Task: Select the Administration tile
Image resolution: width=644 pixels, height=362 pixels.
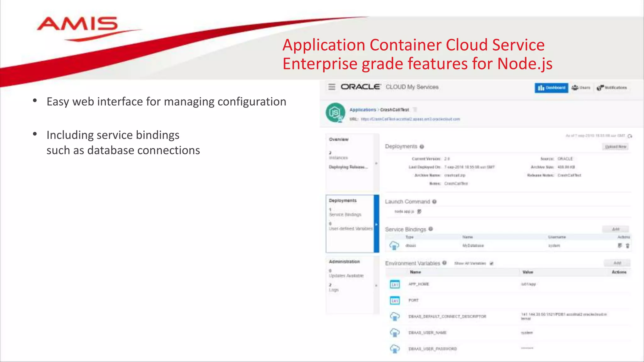Action: [352, 285]
